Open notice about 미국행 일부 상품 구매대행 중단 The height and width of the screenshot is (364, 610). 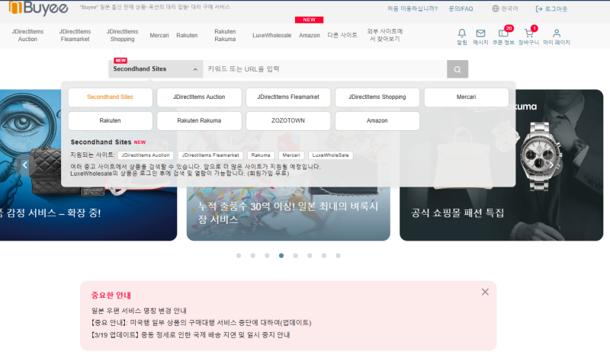point(201,323)
